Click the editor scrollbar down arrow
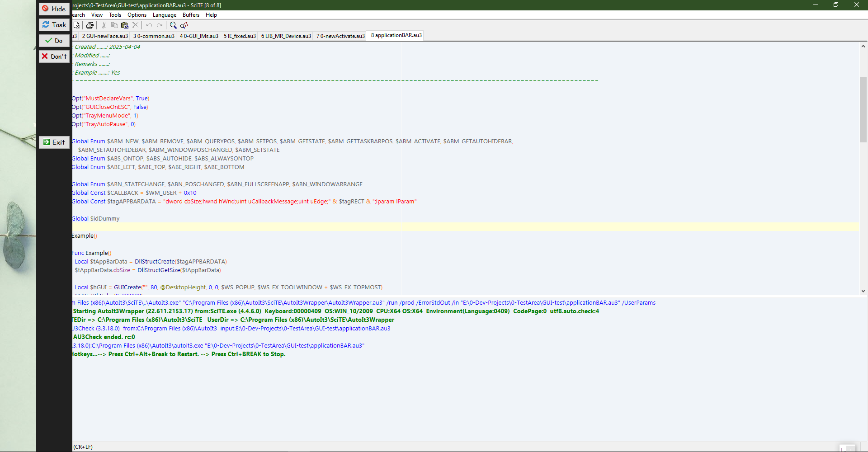 pos(863,291)
